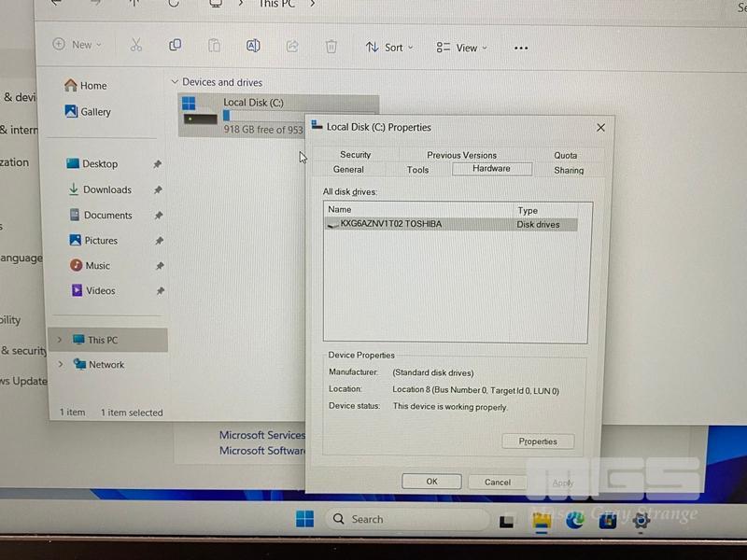Viewport: 747px width, 560px height.
Task: Go to Home in navigation pane
Action: (x=86, y=85)
